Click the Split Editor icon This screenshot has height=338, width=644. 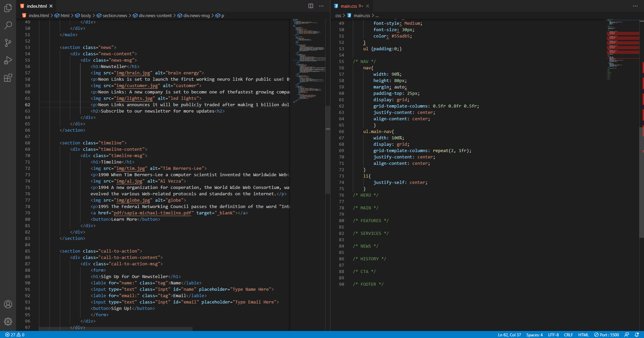coord(310,6)
